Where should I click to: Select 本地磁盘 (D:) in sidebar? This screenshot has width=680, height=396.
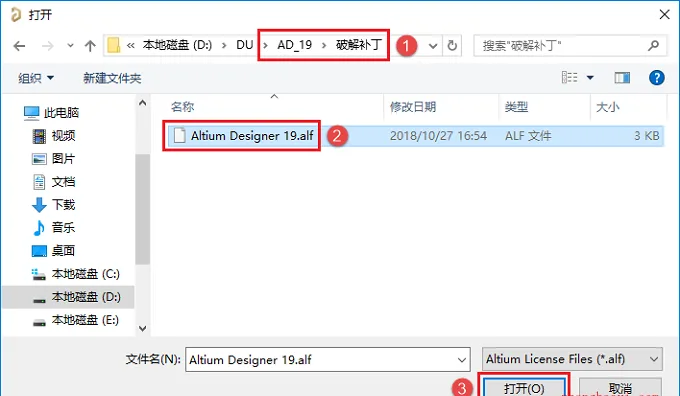click(85, 297)
